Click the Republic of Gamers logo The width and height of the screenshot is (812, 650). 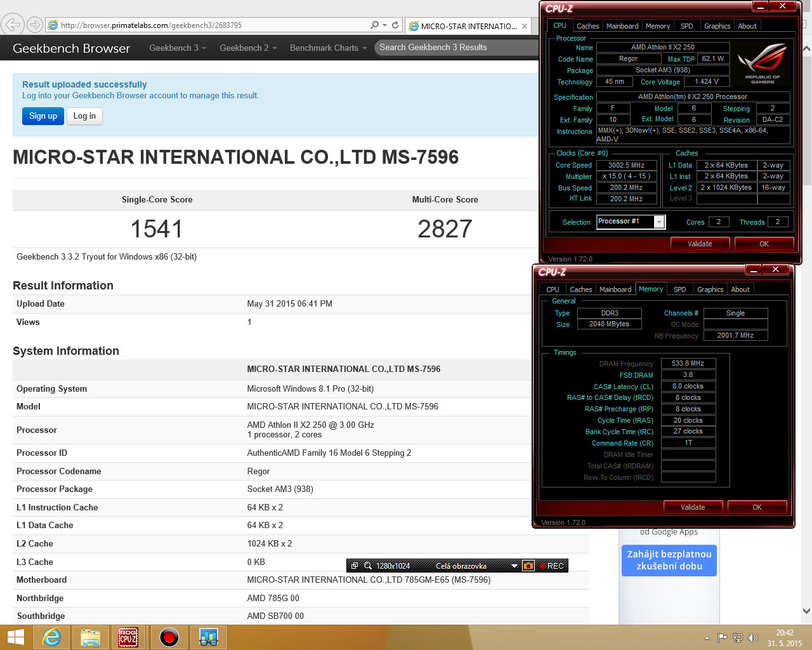coord(763,63)
